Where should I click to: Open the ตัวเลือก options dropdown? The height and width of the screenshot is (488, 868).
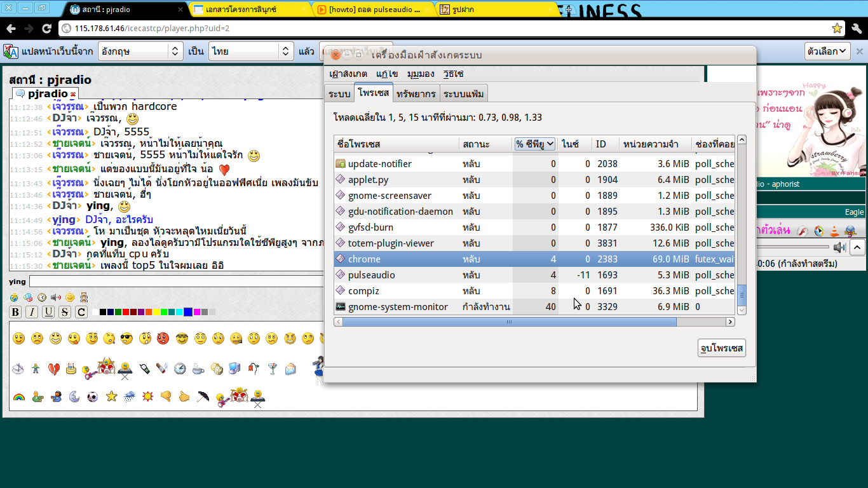tap(827, 51)
